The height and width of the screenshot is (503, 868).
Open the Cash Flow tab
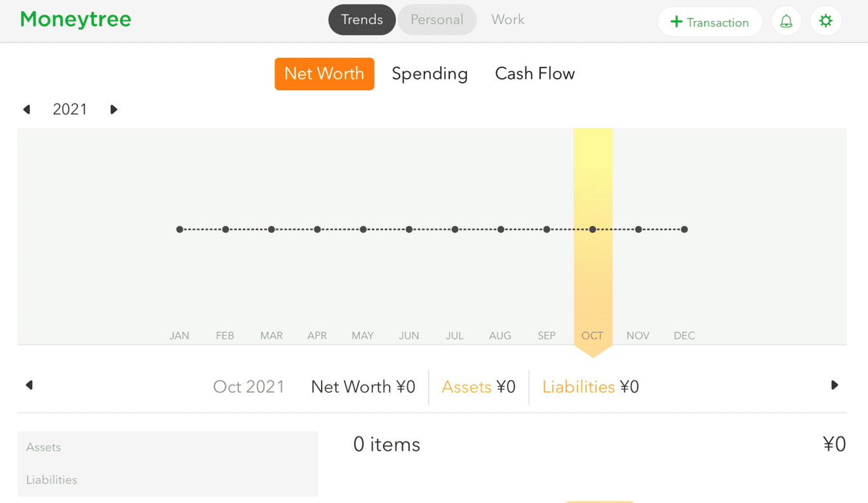(534, 74)
